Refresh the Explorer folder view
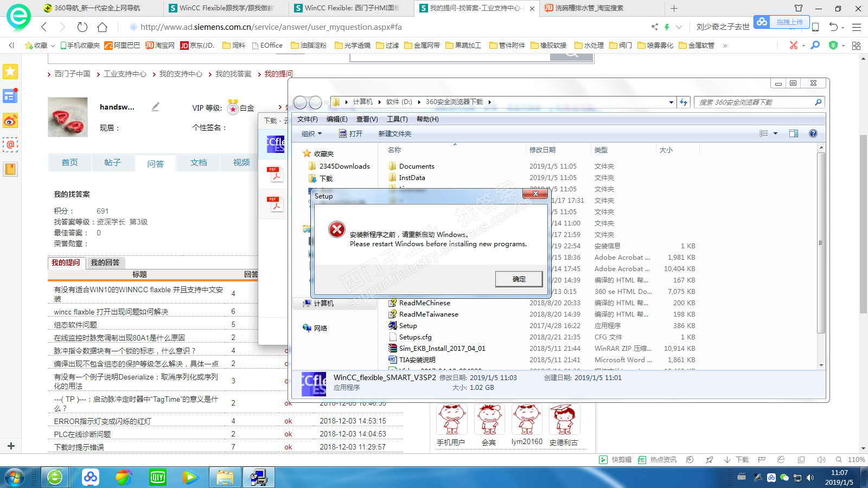This screenshot has width=868, height=488. point(684,102)
